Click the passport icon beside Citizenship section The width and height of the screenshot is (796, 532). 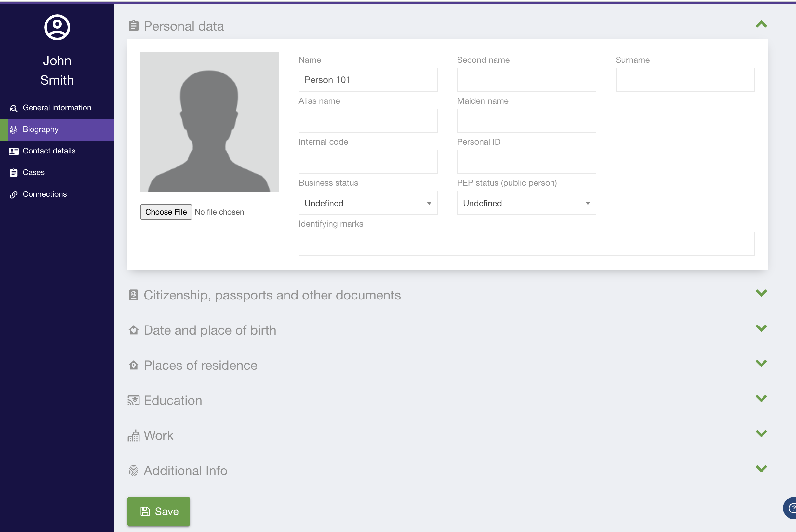click(x=133, y=295)
